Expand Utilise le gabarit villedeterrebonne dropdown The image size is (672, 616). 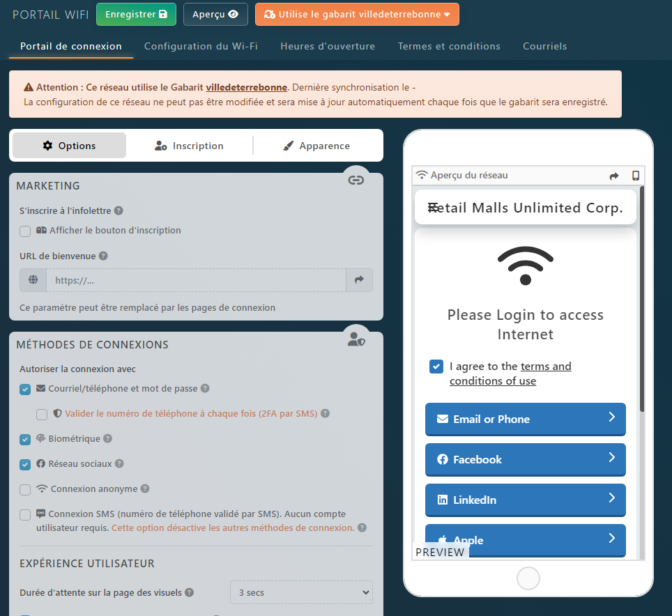click(x=357, y=14)
